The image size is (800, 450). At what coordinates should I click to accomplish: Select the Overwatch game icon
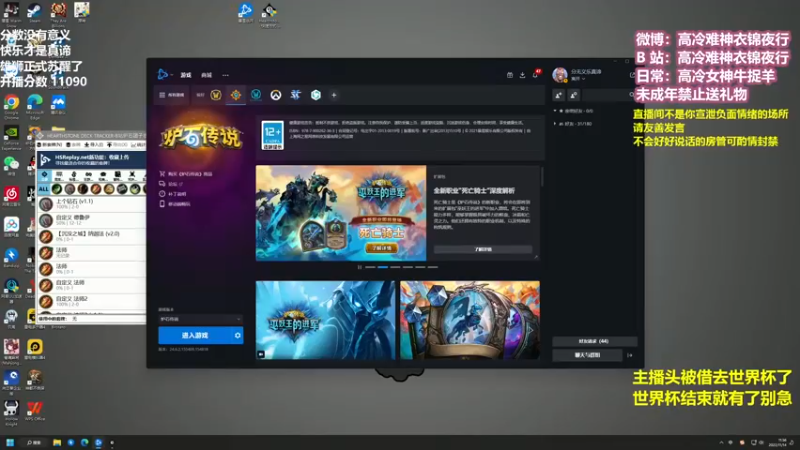(276, 95)
